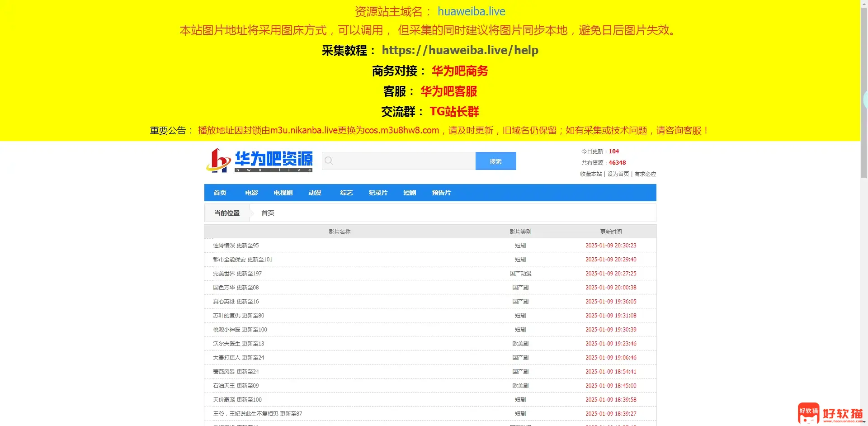This screenshot has height=426, width=868.
Task: Open 天价豪宠 更新至100 entry
Action: point(237,400)
